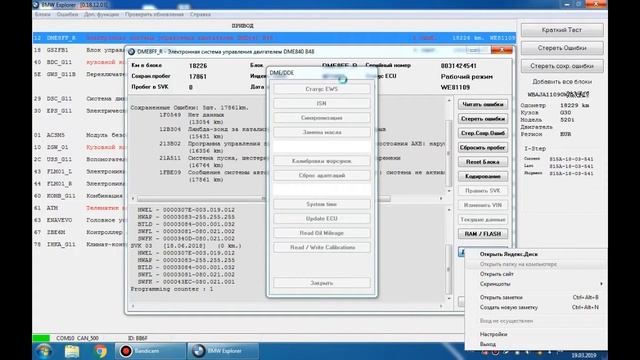Close the DMEBFF_R dialog with red X

502,50
